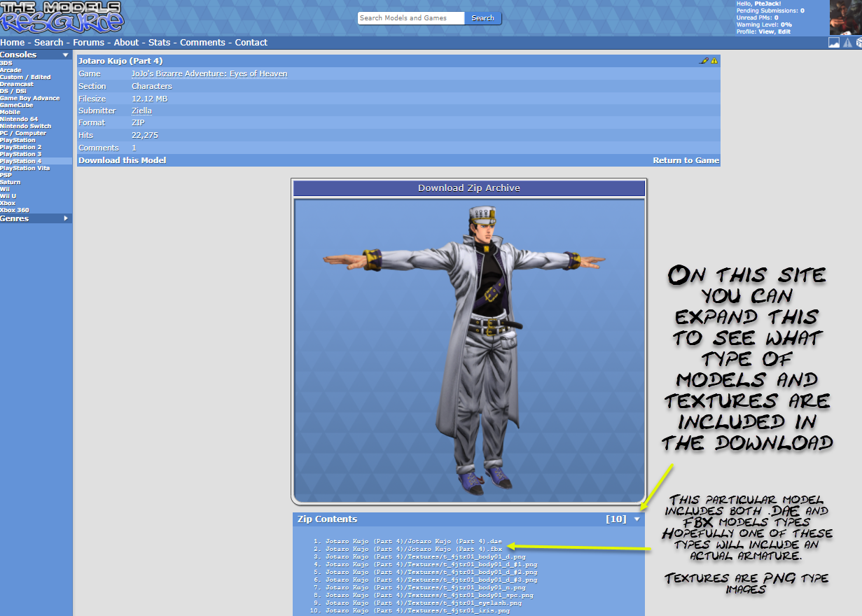
Task: Focus the Search Models and Games field
Action: [411, 18]
